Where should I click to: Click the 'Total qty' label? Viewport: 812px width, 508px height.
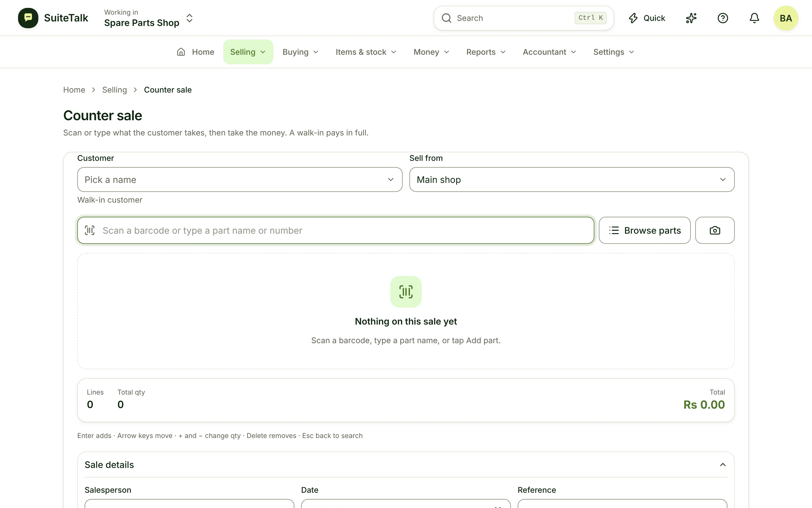click(x=131, y=392)
